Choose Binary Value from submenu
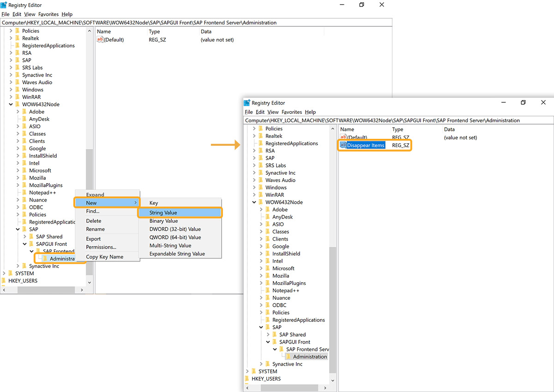The width and height of the screenshot is (554, 392). [180, 221]
